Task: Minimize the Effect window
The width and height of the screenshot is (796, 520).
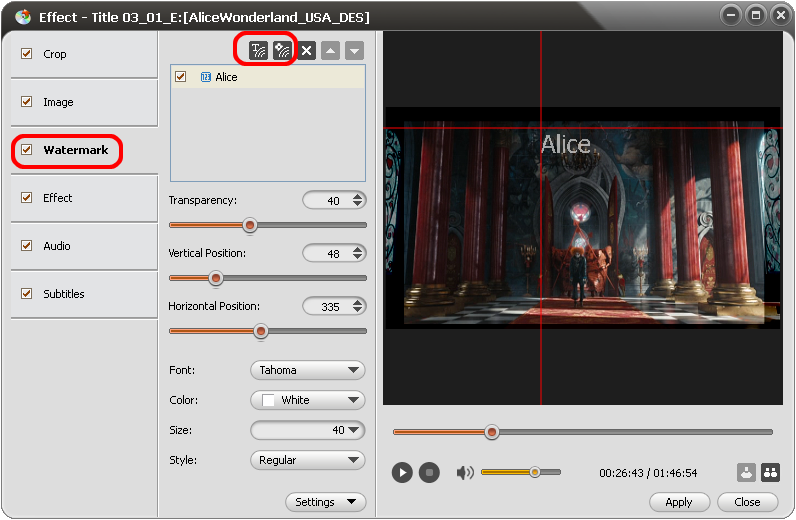Action: tap(731, 15)
